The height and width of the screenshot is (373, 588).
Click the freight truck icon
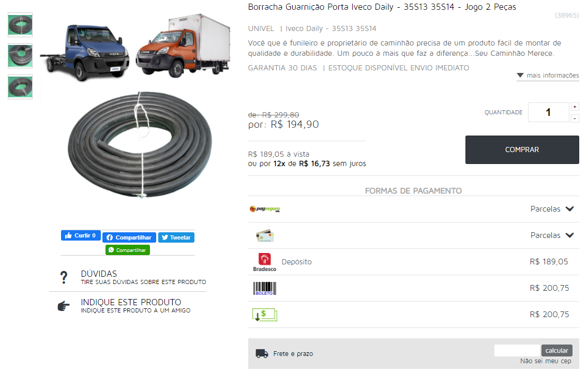pos(262,353)
